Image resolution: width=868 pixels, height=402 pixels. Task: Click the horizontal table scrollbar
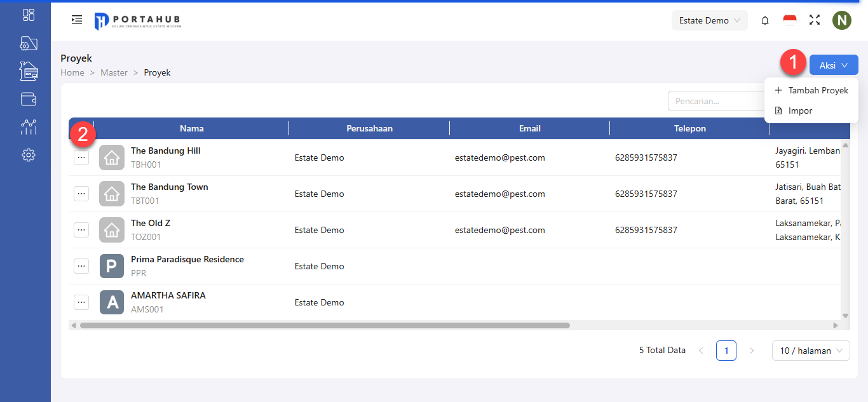point(325,325)
